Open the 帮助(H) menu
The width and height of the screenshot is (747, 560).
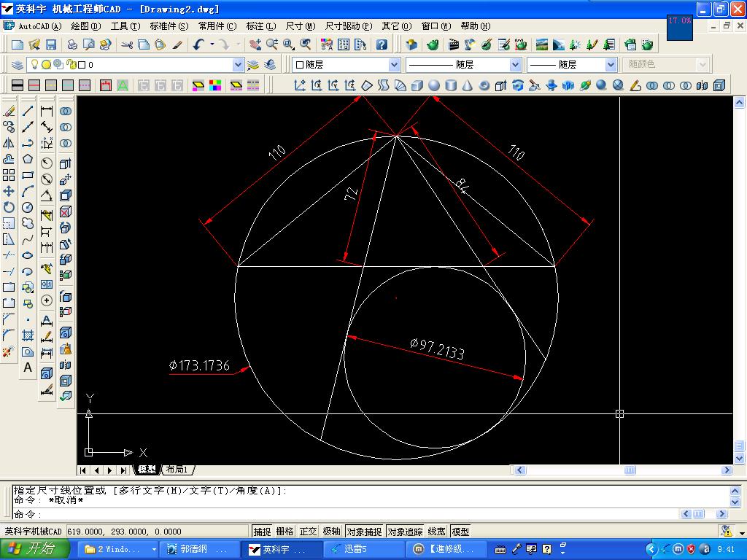click(476, 26)
